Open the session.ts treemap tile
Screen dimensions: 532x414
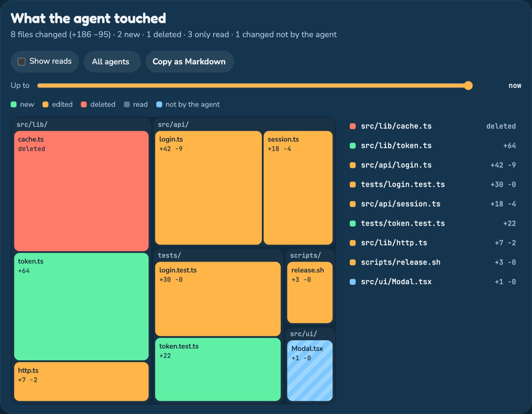tap(298, 188)
